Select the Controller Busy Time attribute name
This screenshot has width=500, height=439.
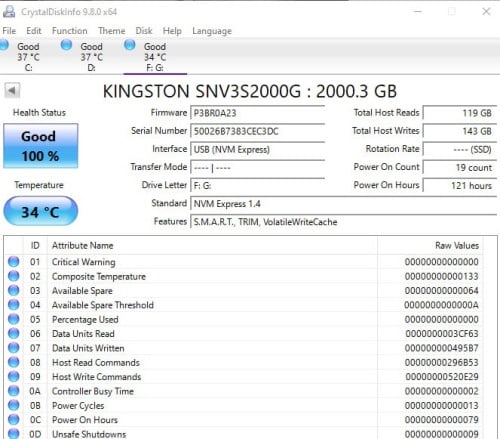point(93,391)
